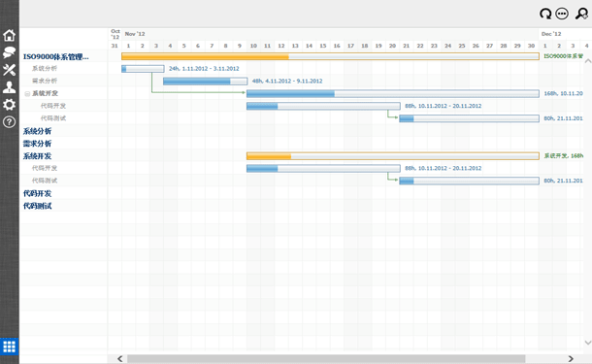Click the horizontal scrollbar thumb
The height and width of the screenshot is (364, 592).
click(326, 359)
